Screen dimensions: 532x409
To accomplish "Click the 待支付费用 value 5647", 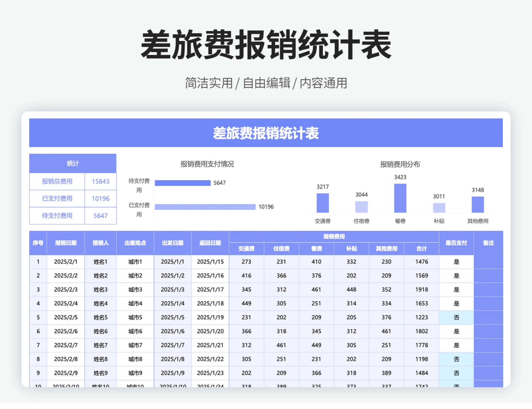I will [101, 216].
